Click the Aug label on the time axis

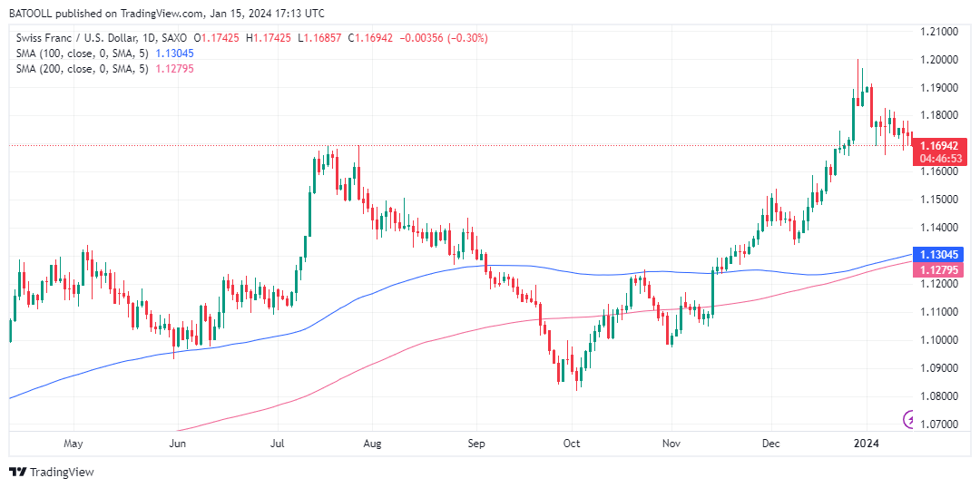point(371,444)
